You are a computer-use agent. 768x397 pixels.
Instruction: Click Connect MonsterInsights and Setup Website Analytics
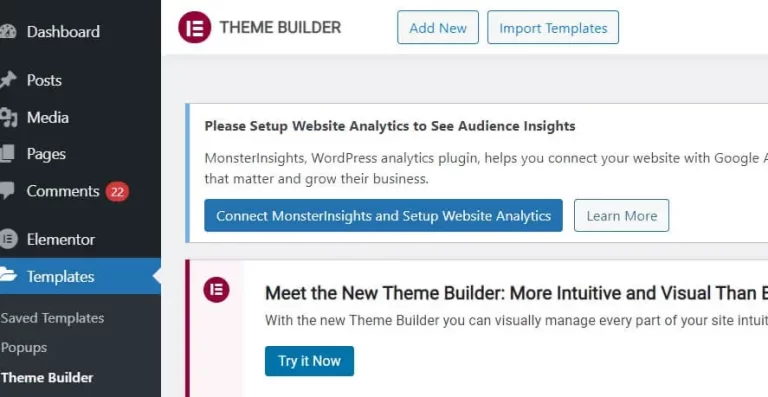[x=384, y=215]
